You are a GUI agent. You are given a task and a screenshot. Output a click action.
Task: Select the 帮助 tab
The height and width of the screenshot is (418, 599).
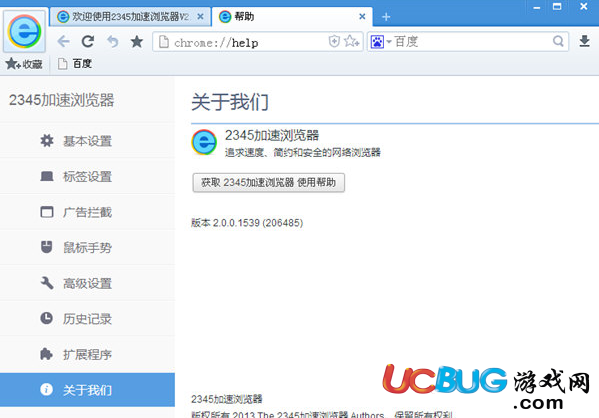(292, 17)
